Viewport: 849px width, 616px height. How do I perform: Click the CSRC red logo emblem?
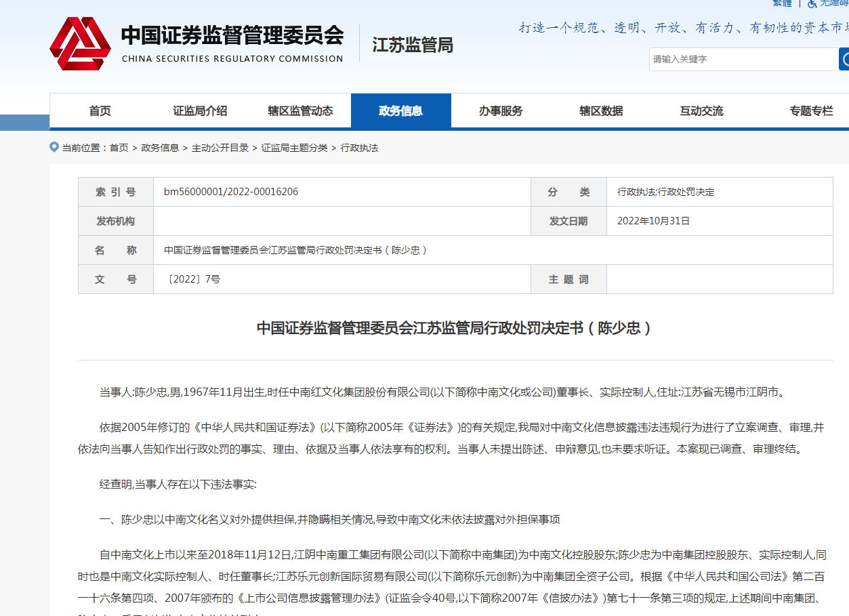coord(80,44)
